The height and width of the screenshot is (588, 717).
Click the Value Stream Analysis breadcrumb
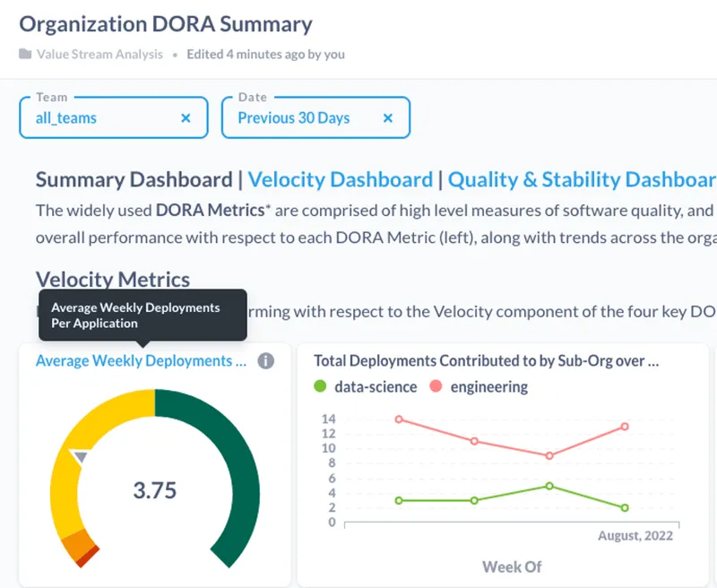99,54
